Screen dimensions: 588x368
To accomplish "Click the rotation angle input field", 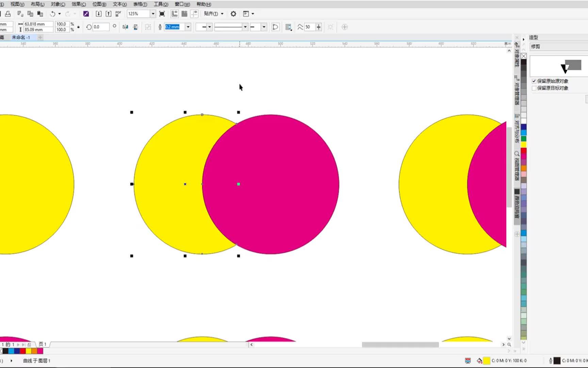I will point(101,27).
